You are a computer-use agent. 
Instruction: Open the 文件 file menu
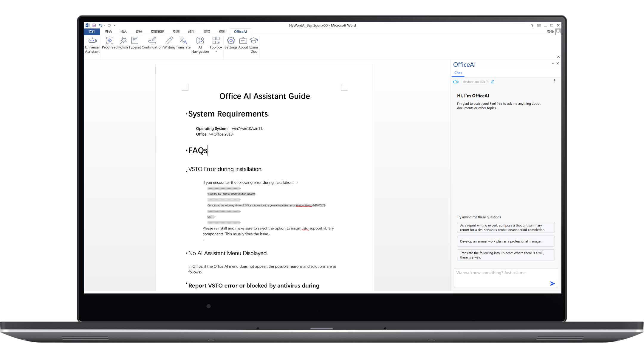point(92,32)
